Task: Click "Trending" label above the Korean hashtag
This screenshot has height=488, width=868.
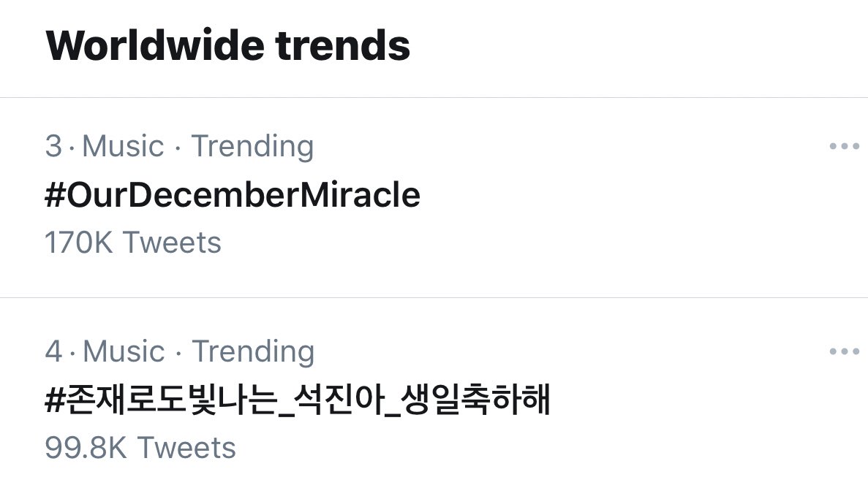Action: click(x=253, y=351)
